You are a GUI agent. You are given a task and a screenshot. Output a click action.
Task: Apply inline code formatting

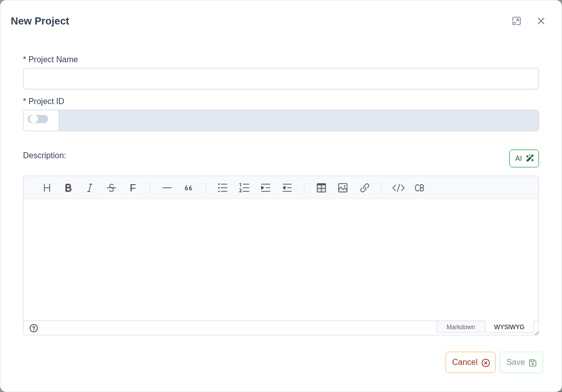tap(399, 188)
